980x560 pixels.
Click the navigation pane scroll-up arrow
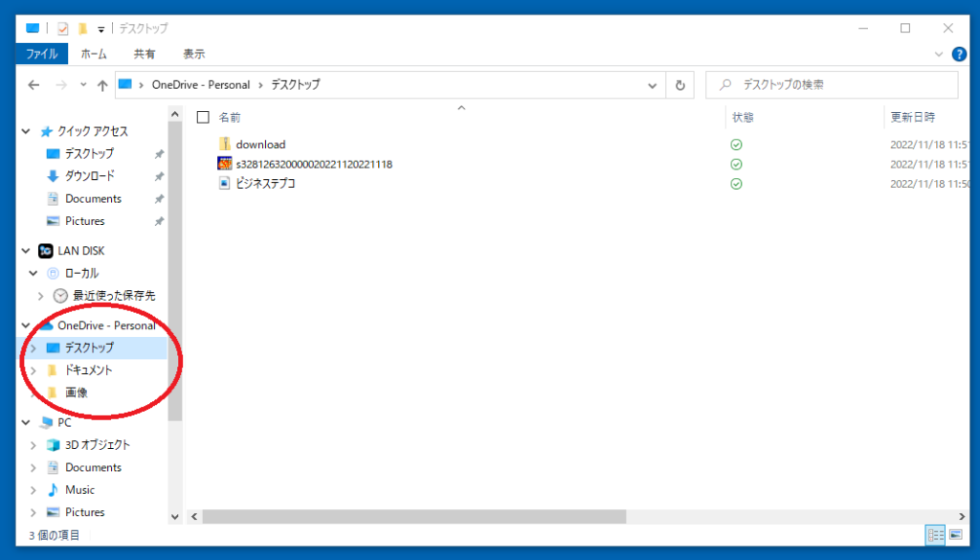(175, 114)
